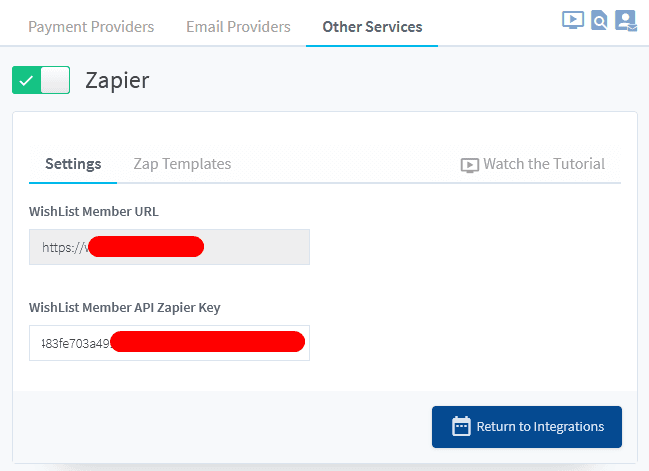This screenshot has width=649, height=471.
Task: Open the video tutorial icon at top right
Action: 573,20
